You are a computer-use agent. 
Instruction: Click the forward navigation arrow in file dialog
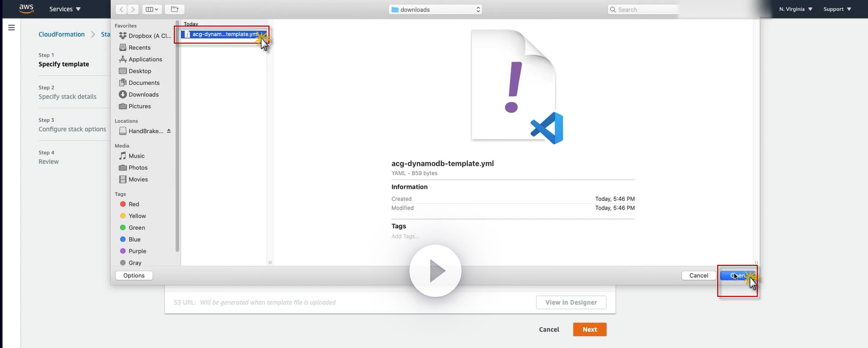[133, 10]
